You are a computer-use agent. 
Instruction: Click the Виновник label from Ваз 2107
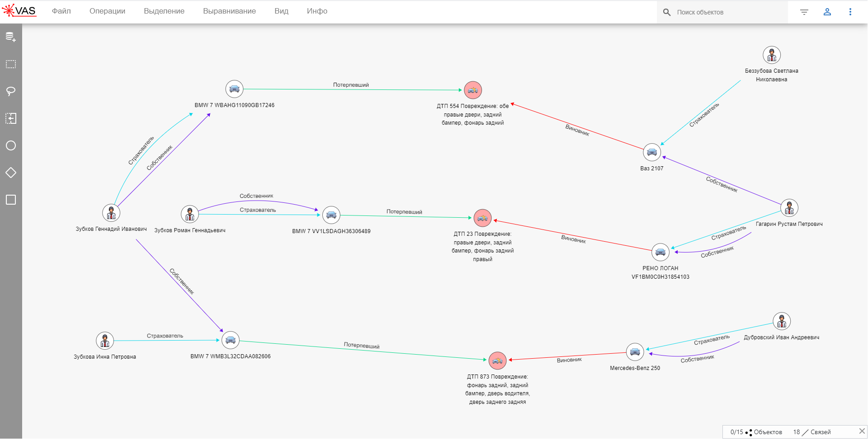point(577,130)
